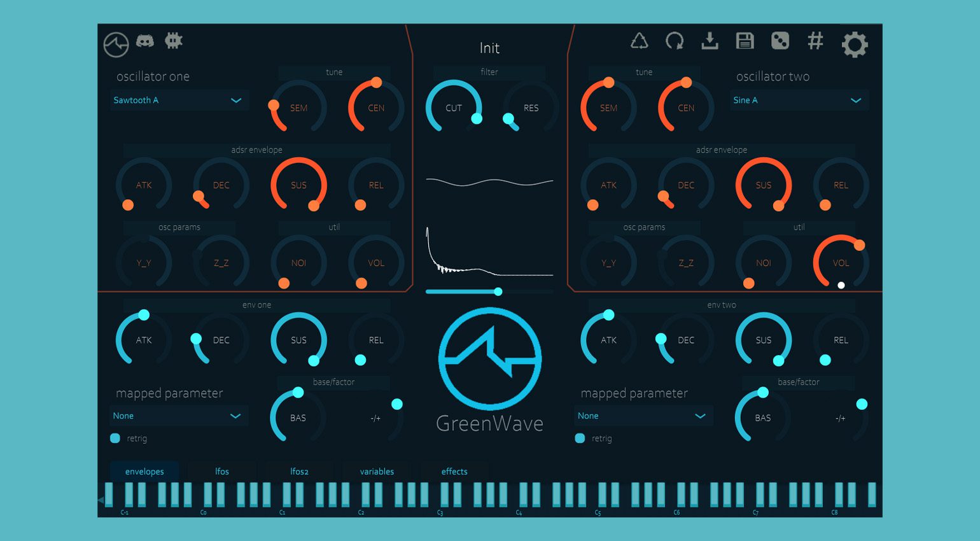Click oscillator two ATK envelope knob

pyautogui.click(x=608, y=185)
